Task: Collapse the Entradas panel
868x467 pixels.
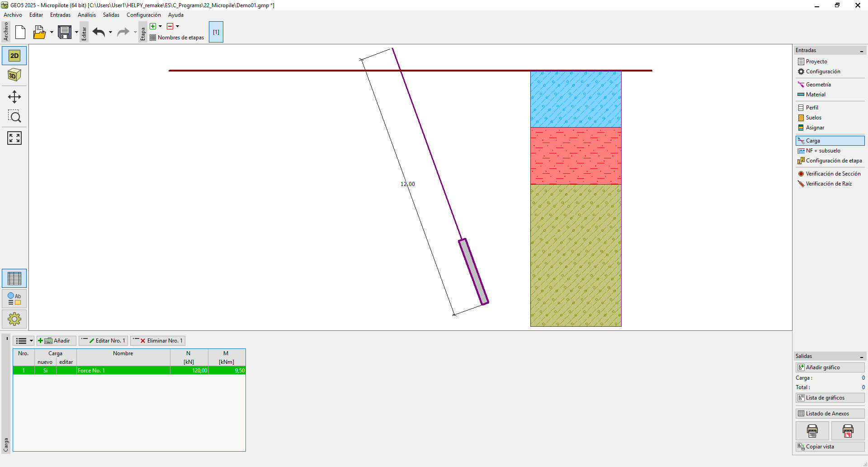Action: click(861, 51)
